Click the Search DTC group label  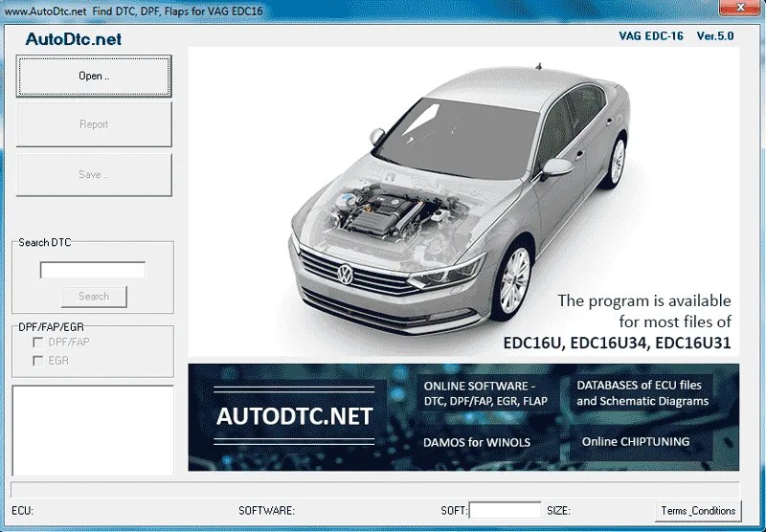(x=44, y=242)
